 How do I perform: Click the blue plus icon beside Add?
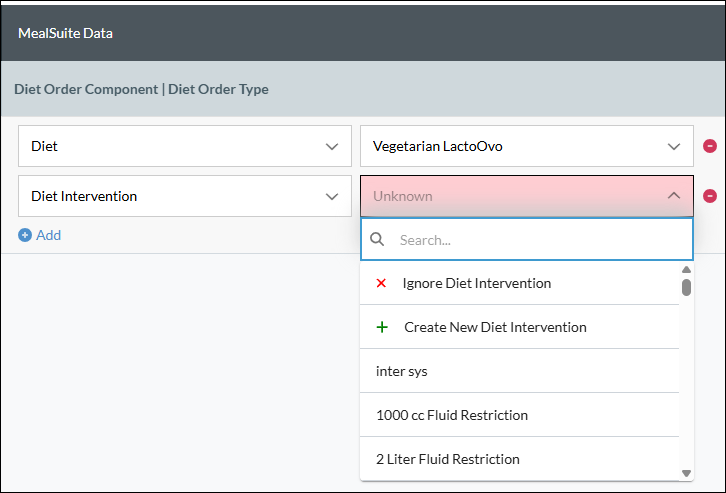25,235
